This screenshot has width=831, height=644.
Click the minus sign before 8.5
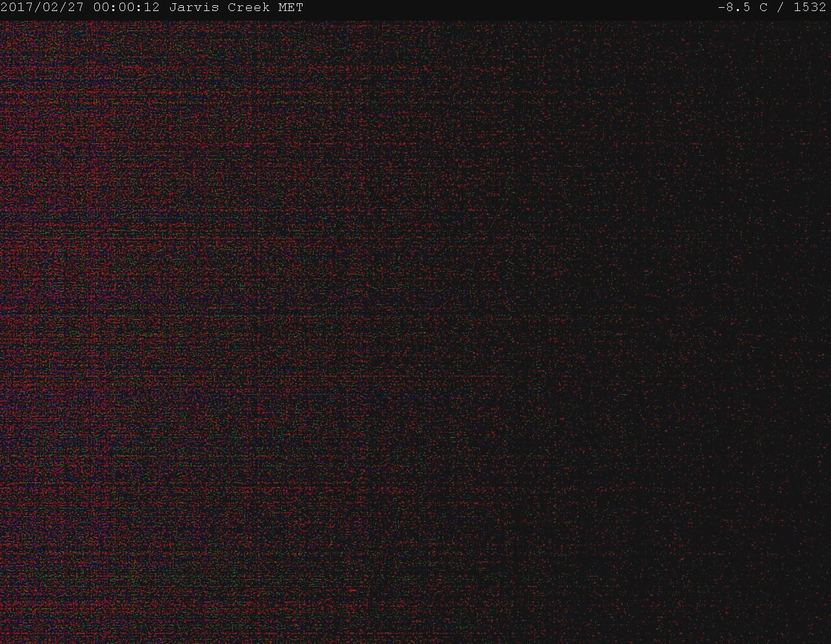point(721,8)
